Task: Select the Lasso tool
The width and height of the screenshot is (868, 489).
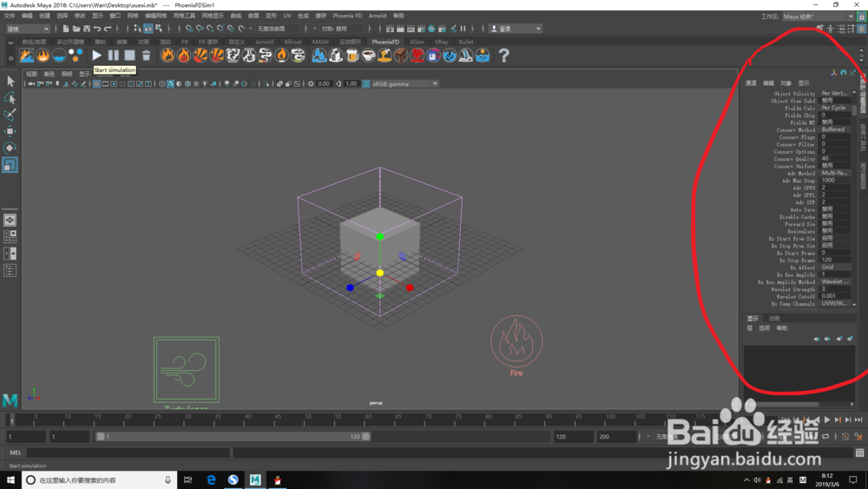Action: (10, 98)
